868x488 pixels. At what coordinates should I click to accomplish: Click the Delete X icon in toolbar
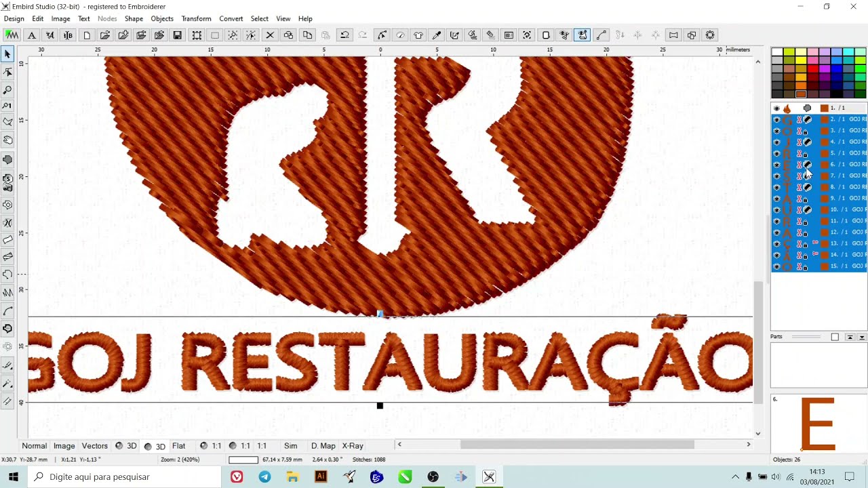(x=270, y=35)
